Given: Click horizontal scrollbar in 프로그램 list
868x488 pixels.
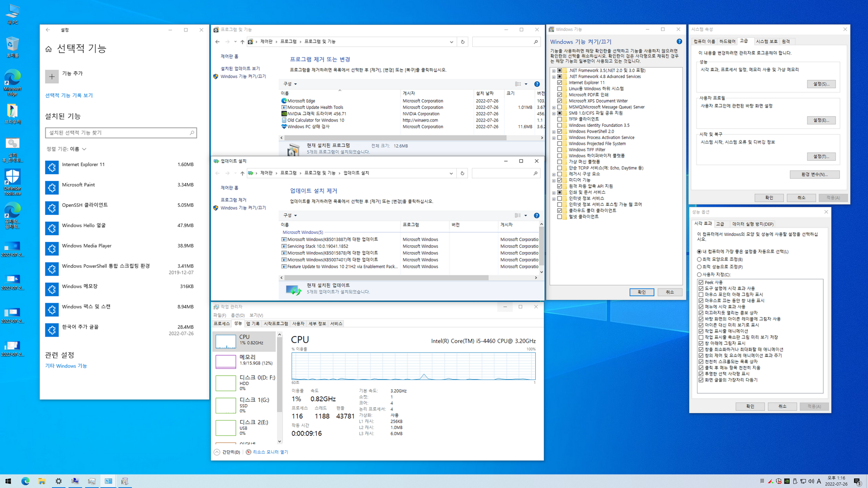Looking at the screenshot, I should (395, 138).
